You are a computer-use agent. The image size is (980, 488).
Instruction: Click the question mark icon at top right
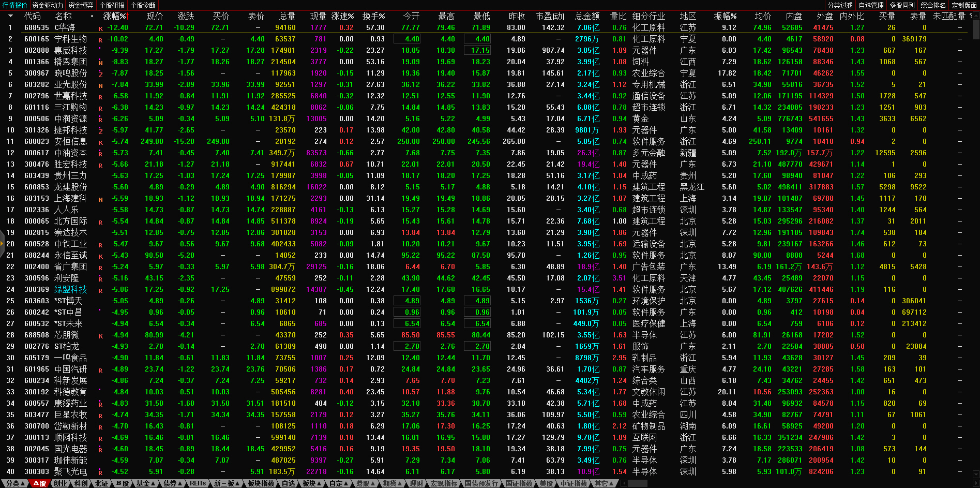(970, 16)
